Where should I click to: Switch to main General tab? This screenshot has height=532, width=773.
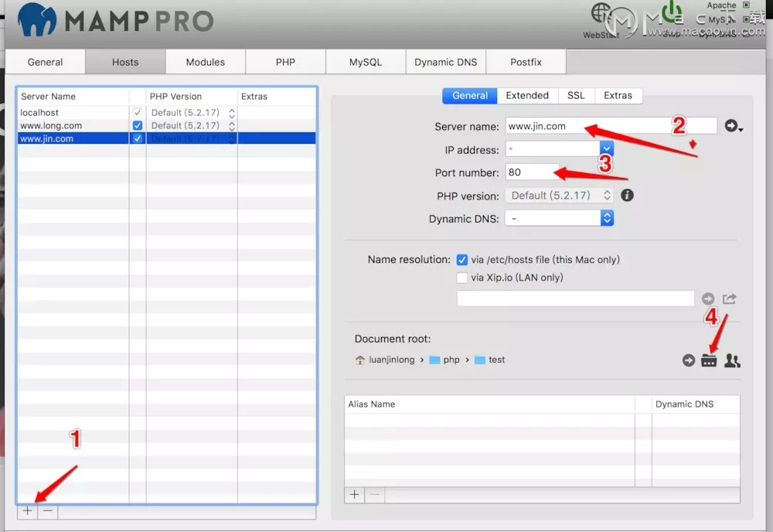click(x=45, y=62)
